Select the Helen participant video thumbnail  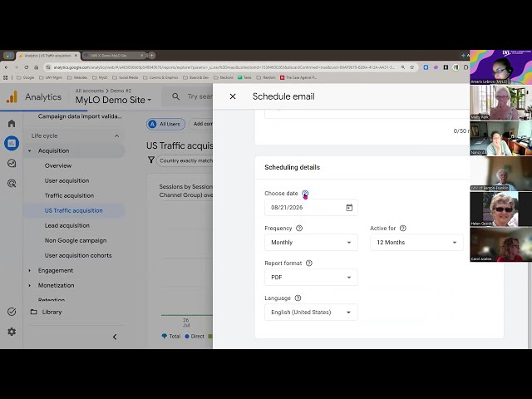click(500, 209)
